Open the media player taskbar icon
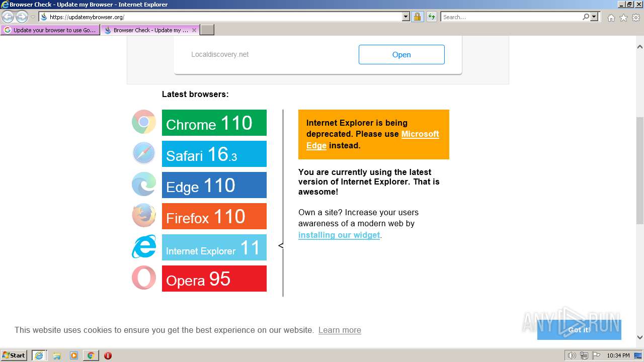644x362 pixels. pos(74,355)
